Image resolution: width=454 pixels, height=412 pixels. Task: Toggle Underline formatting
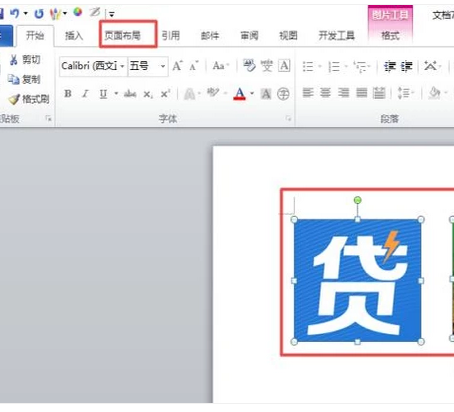pyautogui.click(x=103, y=94)
